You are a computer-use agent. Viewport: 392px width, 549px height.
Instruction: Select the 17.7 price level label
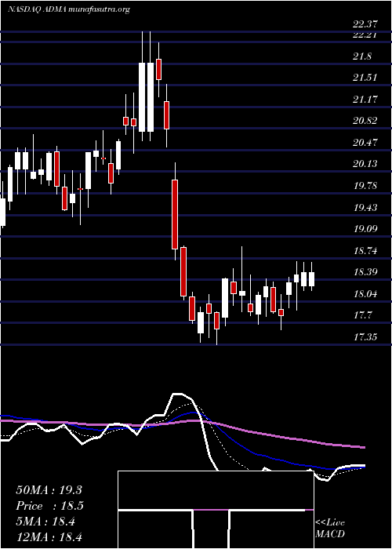(362, 315)
